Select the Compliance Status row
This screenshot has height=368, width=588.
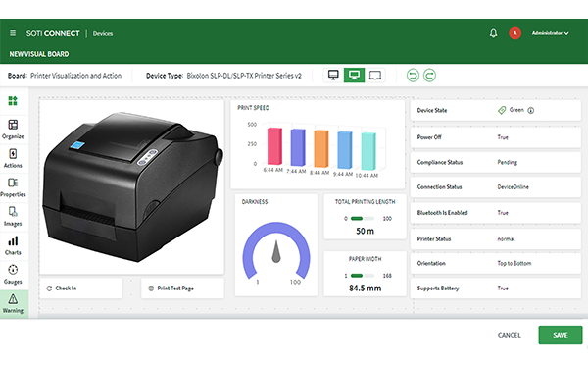click(x=496, y=162)
